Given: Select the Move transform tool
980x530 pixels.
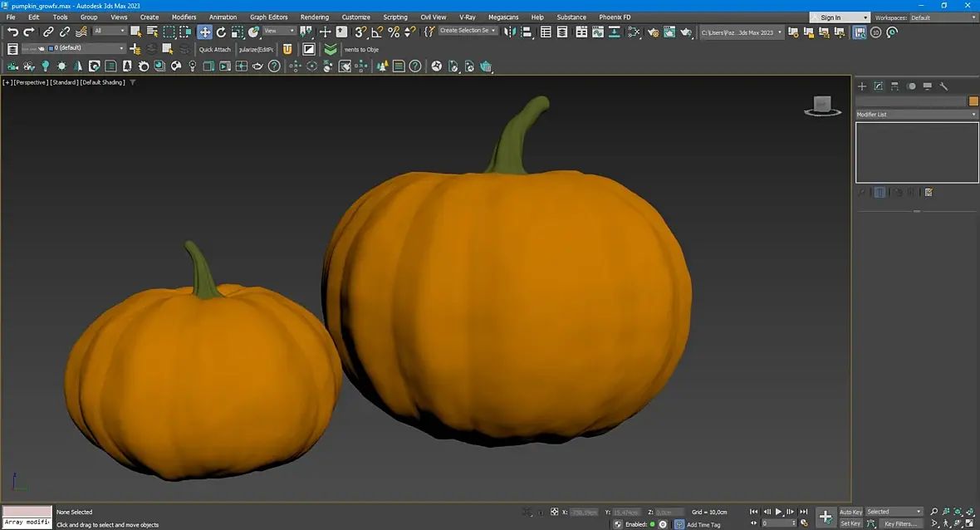Looking at the screenshot, I should 204,32.
